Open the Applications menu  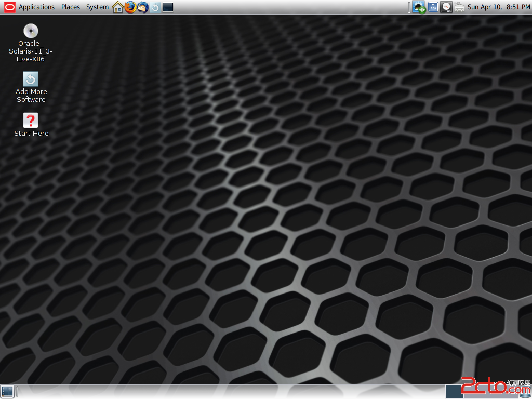36,7
